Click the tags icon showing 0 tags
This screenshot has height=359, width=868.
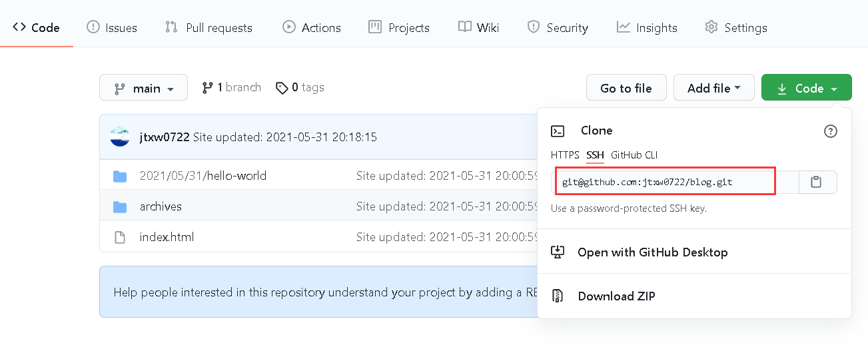pyautogui.click(x=282, y=88)
